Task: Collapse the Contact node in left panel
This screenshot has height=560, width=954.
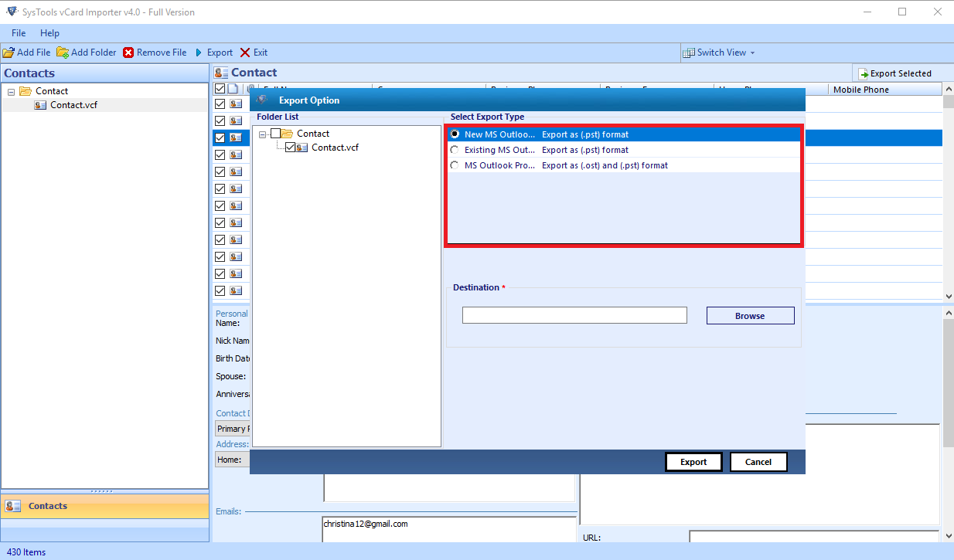Action: [x=11, y=91]
